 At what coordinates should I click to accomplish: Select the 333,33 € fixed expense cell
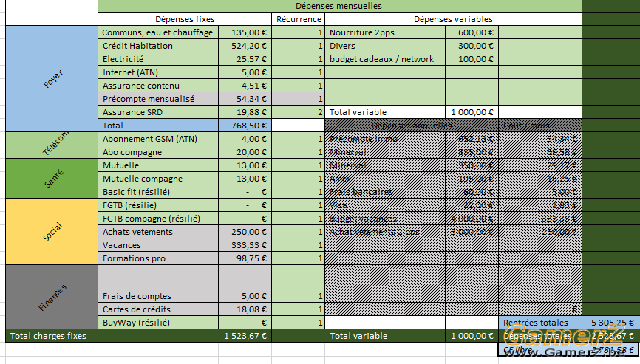point(245,245)
